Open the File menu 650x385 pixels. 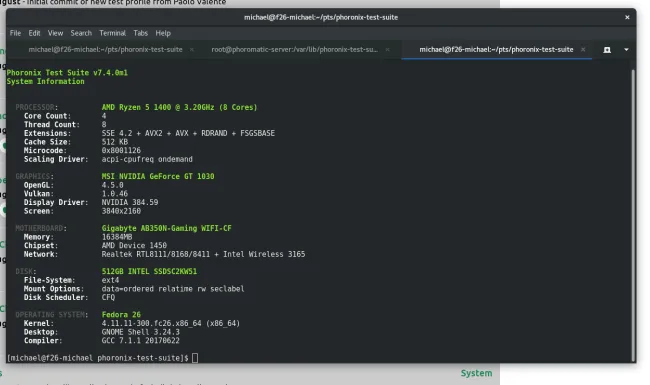[15, 33]
